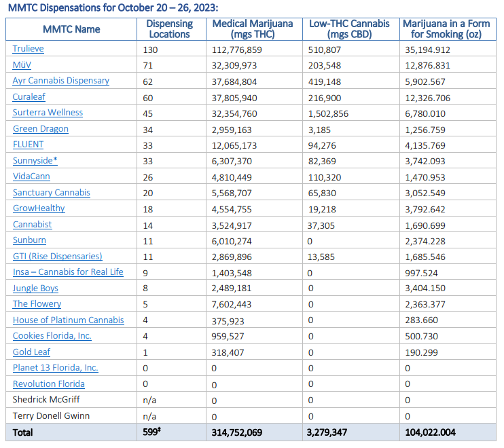Select The Flowery's 7,602,443 THC value
The height and width of the screenshot is (448, 504).
tap(232, 305)
